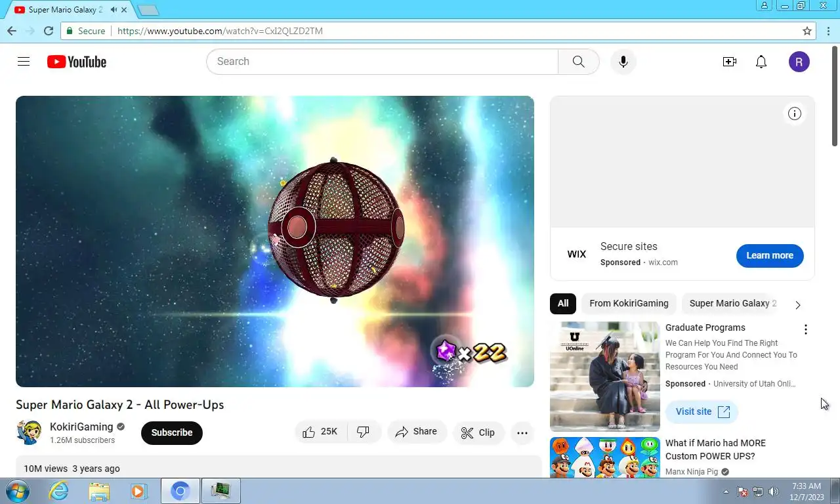The image size is (840, 504).
Task: Open the YouTube hamburger guide menu
Action: point(24,62)
